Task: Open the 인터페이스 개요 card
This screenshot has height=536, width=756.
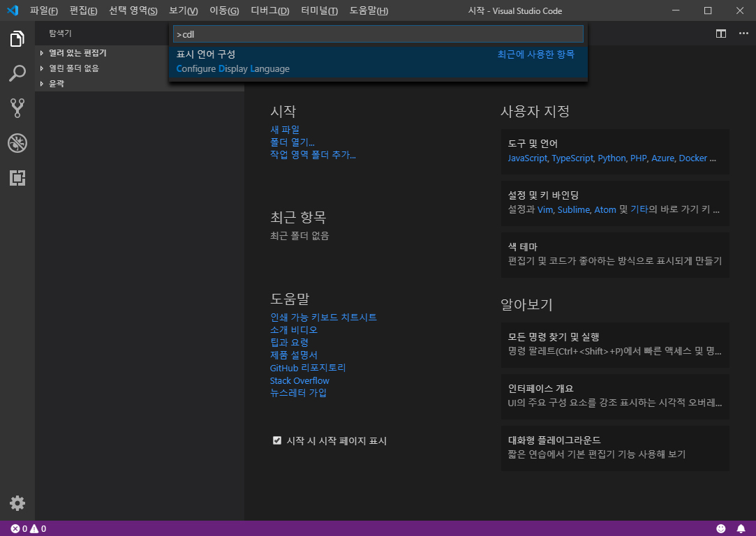Action: (x=615, y=396)
